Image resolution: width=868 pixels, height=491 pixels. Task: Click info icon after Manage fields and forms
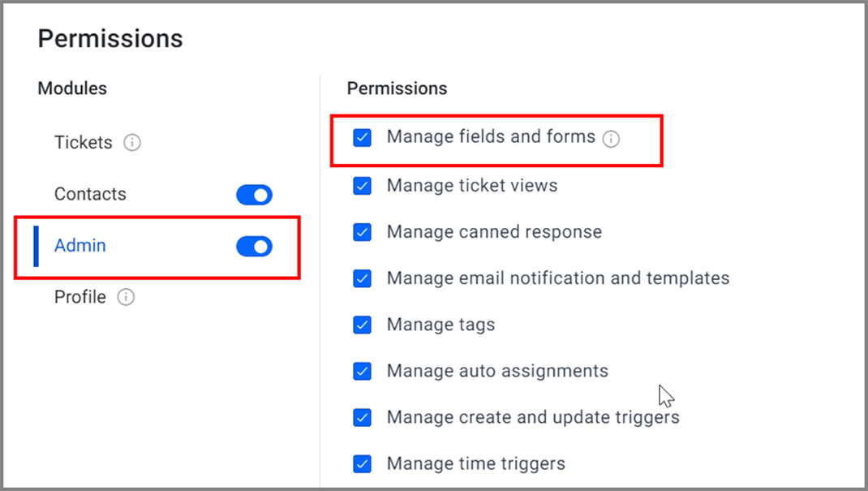[611, 139]
